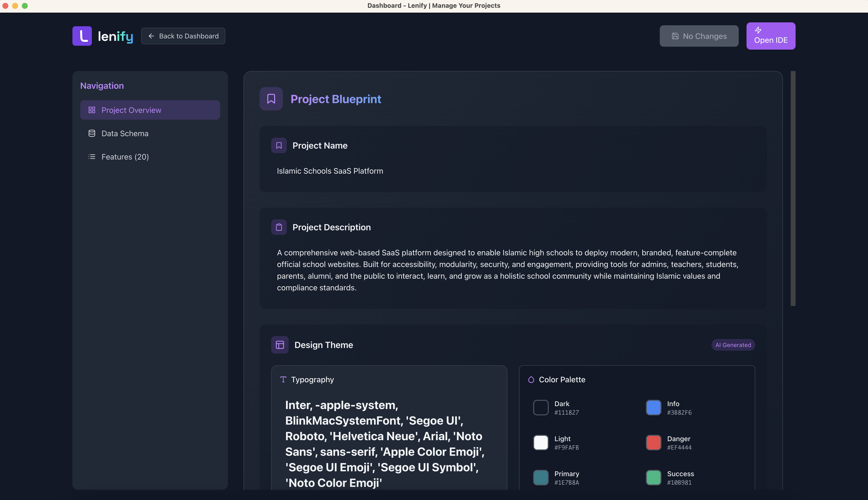Click the Data Schema database icon
This screenshot has height=500, width=868.
pos(92,133)
